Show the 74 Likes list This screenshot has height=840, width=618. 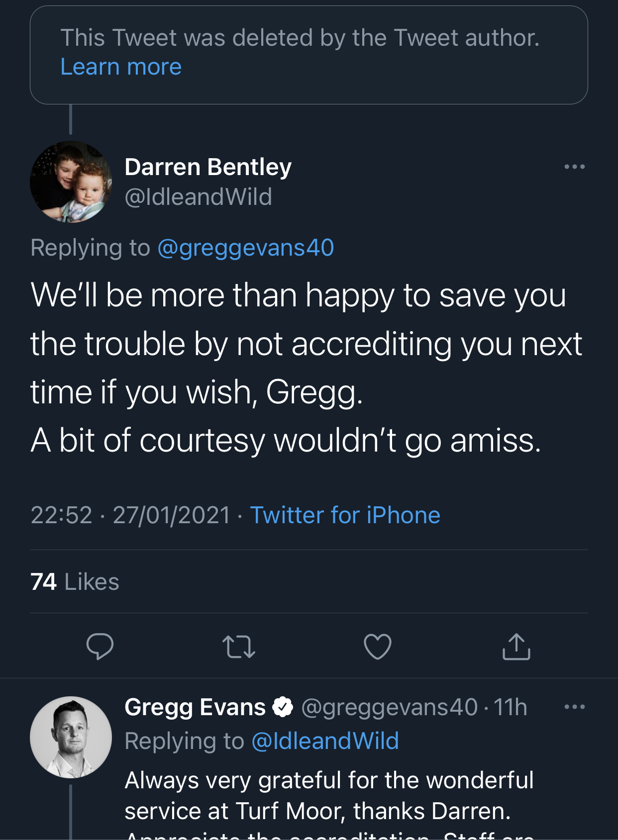tap(75, 582)
